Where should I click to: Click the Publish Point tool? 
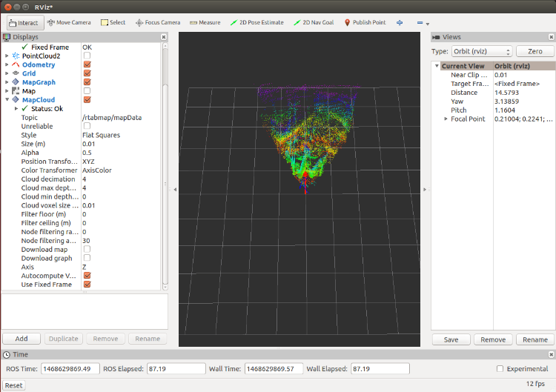[x=365, y=22]
